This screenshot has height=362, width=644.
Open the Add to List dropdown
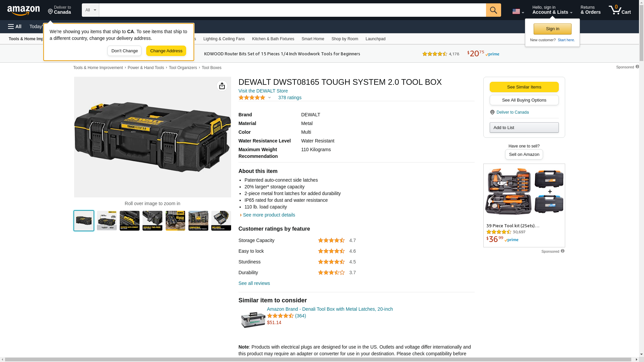point(524,128)
